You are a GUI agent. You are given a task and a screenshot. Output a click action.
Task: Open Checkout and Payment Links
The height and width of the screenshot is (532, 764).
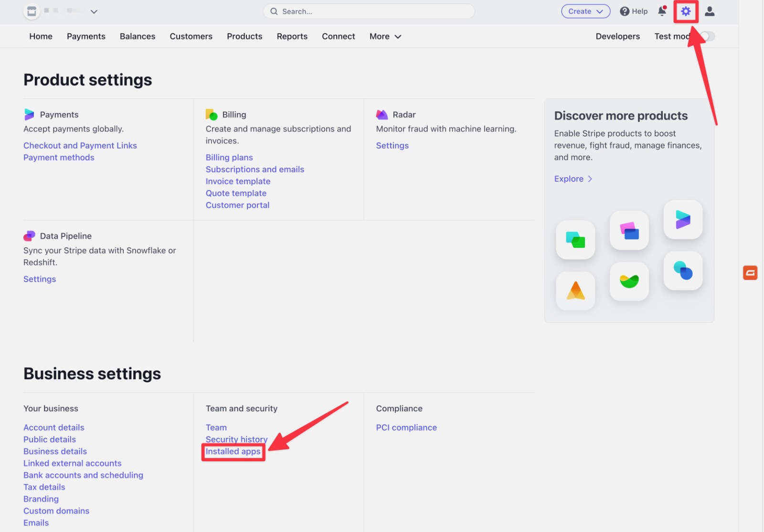point(80,146)
